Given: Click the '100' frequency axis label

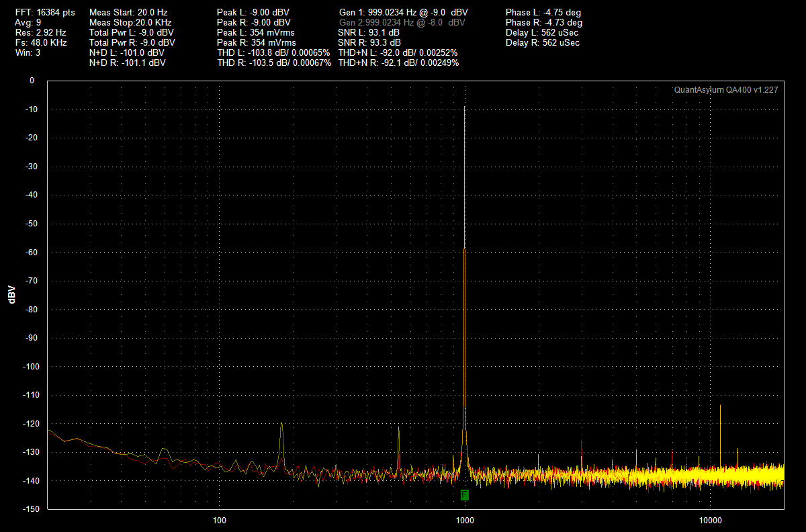Looking at the screenshot, I should [218, 521].
